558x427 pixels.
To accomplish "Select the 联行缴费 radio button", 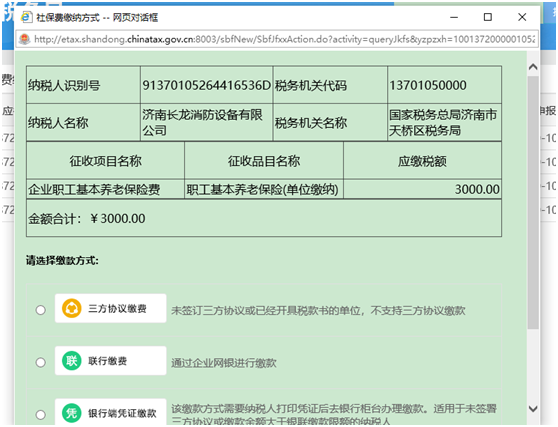I will point(41,362).
